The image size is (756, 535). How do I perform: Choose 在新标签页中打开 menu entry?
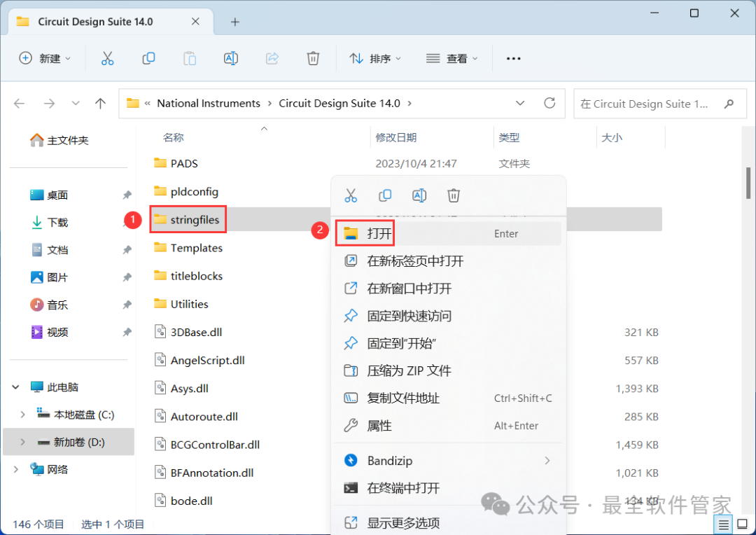pyautogui.click(x=415, y=261)
